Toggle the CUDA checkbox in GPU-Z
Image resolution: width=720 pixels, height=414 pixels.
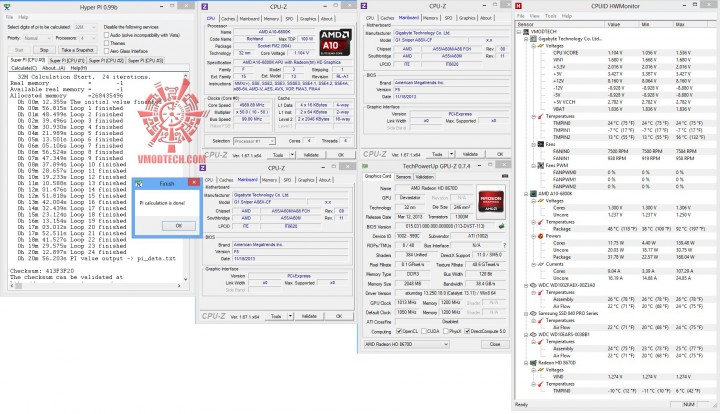[424, 331]
